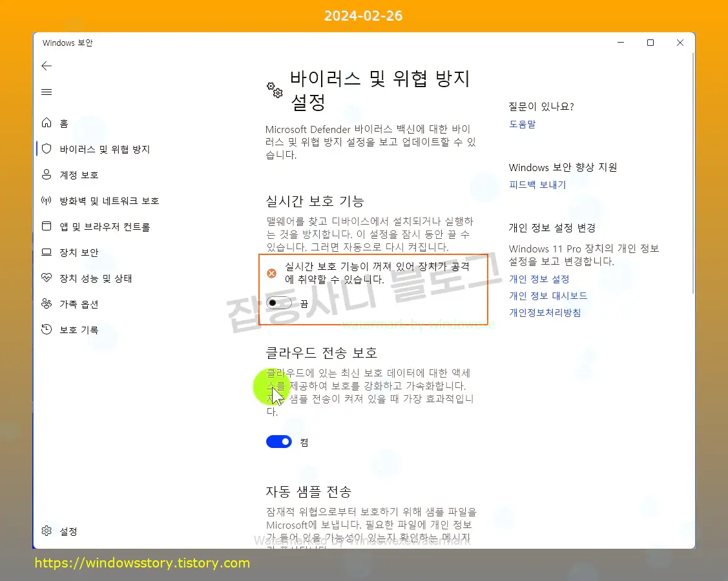
Task: Open 개인 정보 설정 link
Action: pos(539,279)
